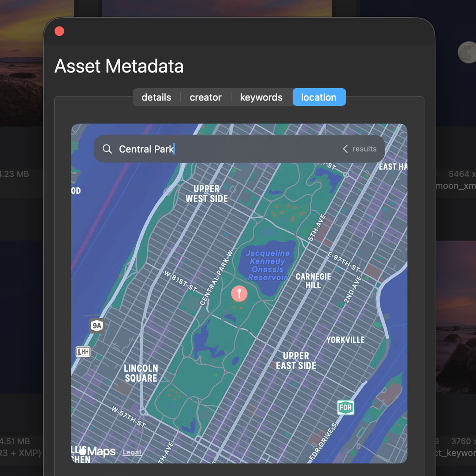Screen dimensions: 476x476
Task: Click the Carnegie Hill label on map
Action: [313, 281]
